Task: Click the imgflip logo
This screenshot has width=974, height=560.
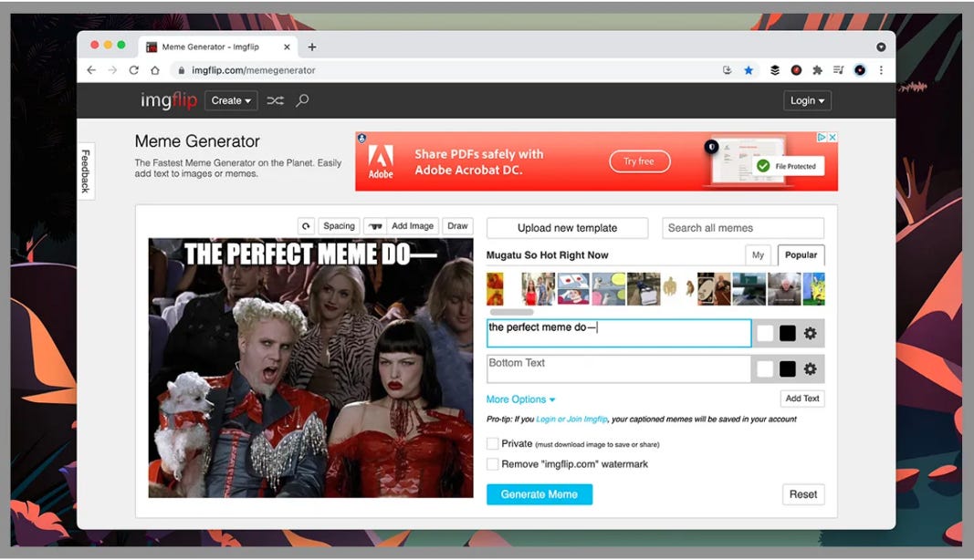Action: [168, 100]
